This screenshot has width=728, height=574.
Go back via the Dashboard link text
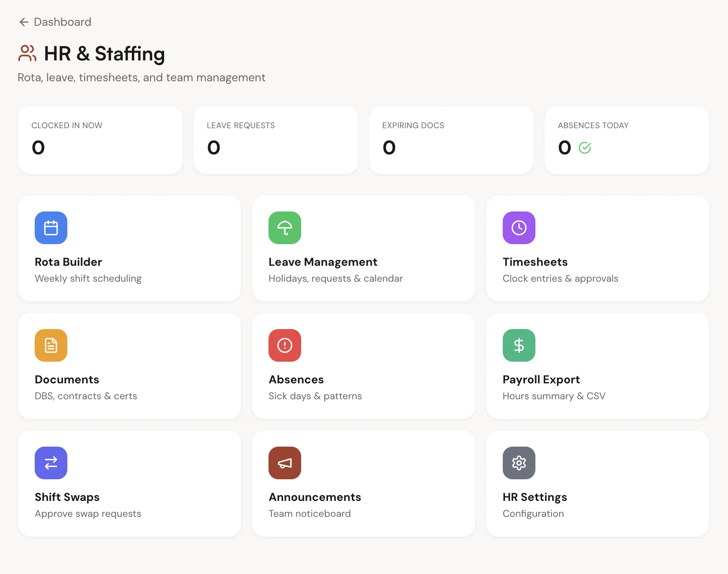[62, 22]
